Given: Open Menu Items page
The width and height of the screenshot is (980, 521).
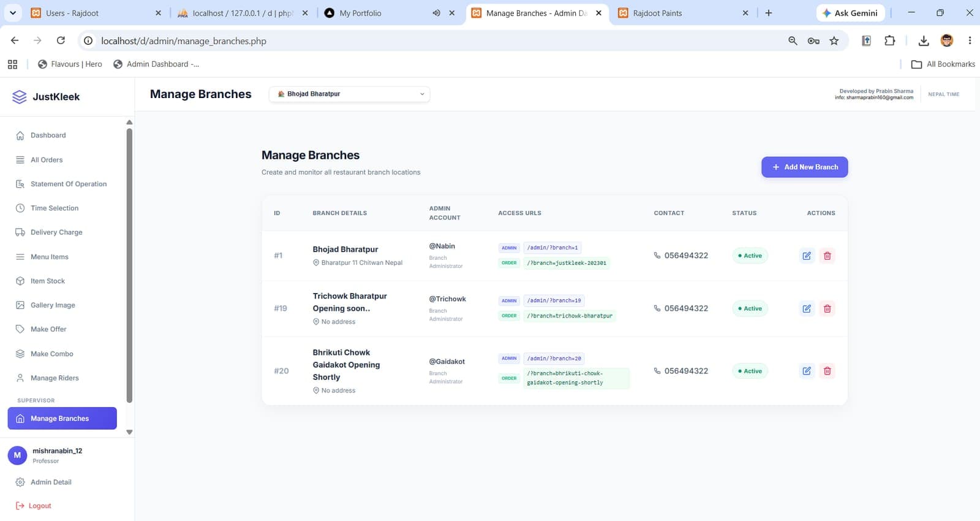Looking at the screenshot, I should point(62,257).
